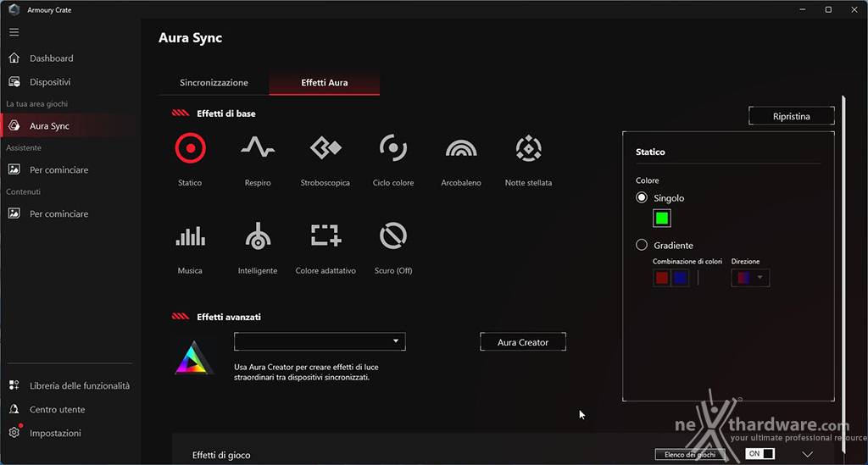Select the Singolo color radio button
This screenshot has width=868, height=465.
click(x=642, y=197)
